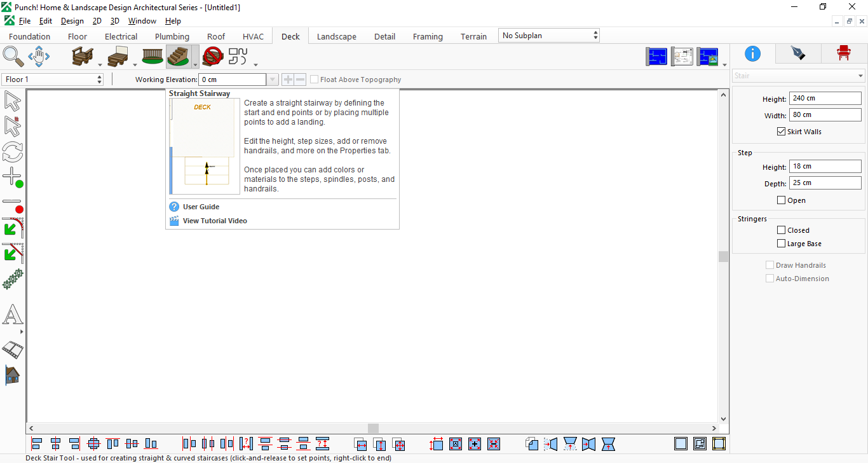Expand the stair tool options arrow
This screenshot has width=868, height=463.
point(195,64)
